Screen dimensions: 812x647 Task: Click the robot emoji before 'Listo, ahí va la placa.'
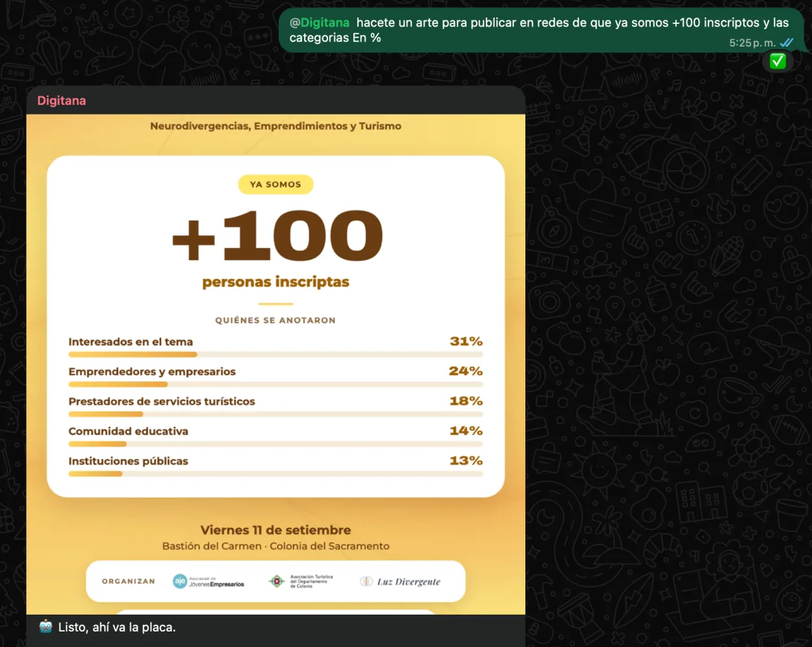[x=45, y=626]
